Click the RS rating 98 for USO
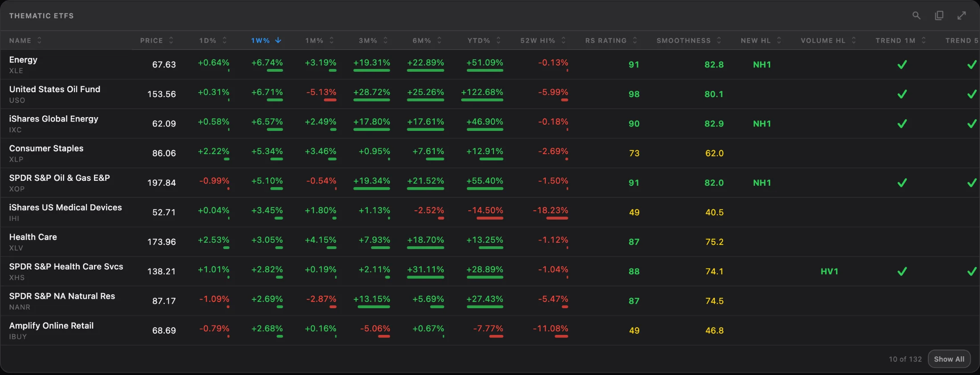 tap(634, 94)
